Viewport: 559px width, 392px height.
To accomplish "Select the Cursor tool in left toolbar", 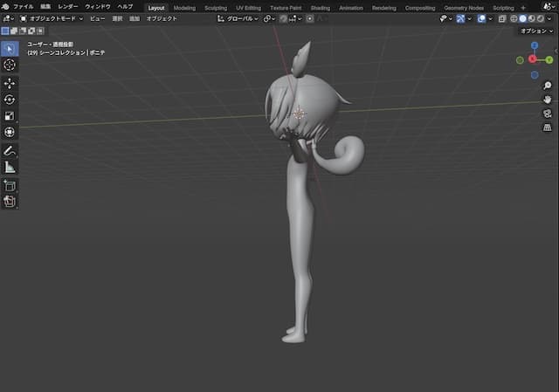I will tap(10, 65).
